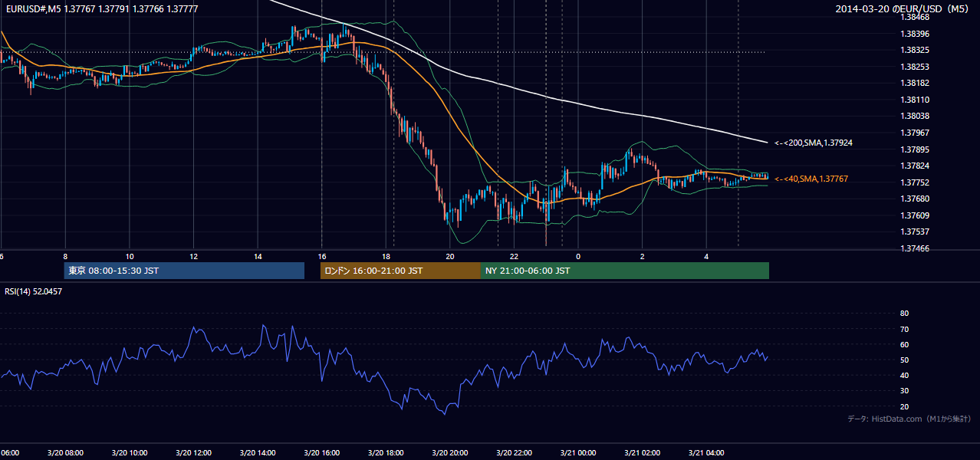Click the 1.38468 price axis label
980x460 pixels.
[915, 17]
